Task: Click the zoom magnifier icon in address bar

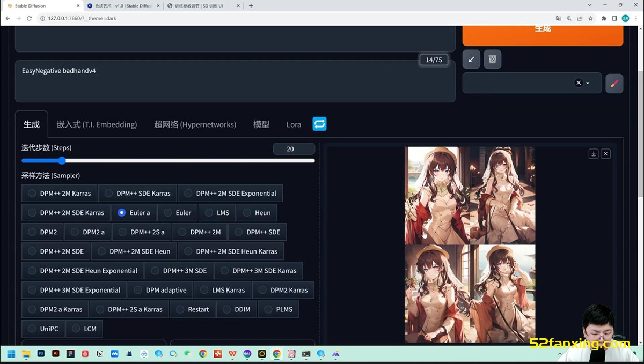Action: coord(569,18)
